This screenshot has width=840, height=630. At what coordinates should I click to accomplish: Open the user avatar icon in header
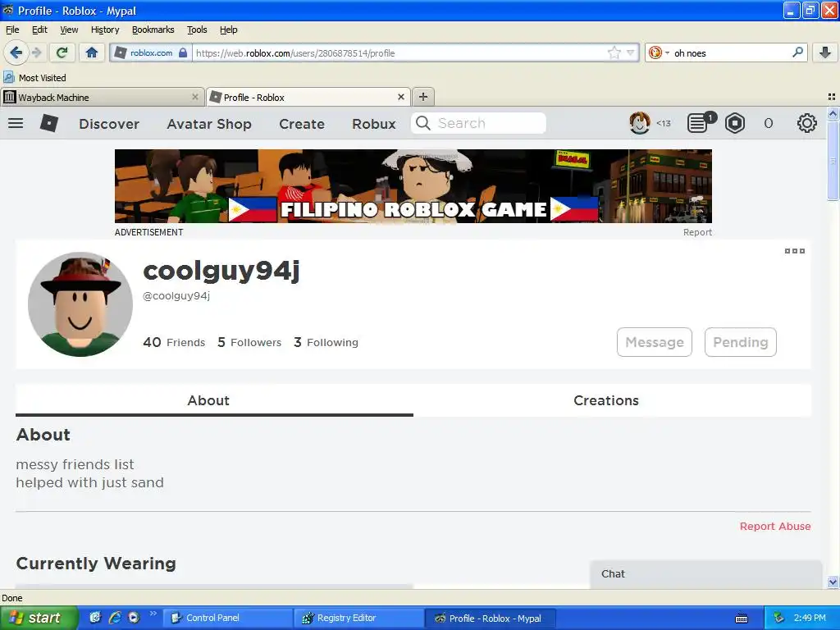[640, 123]
